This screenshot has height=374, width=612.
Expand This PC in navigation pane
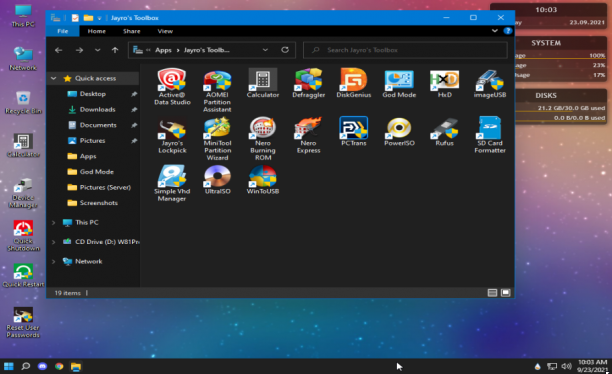[53, 223]
